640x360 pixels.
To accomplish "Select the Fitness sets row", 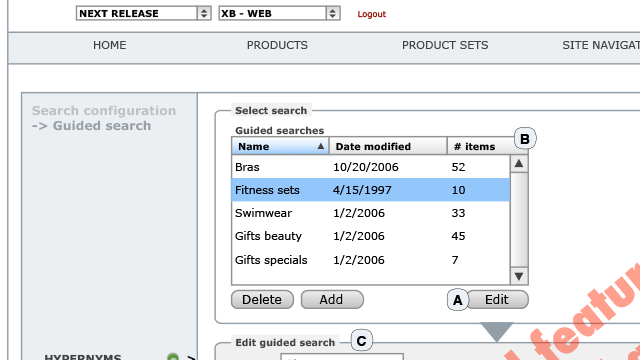I will 371,190.
